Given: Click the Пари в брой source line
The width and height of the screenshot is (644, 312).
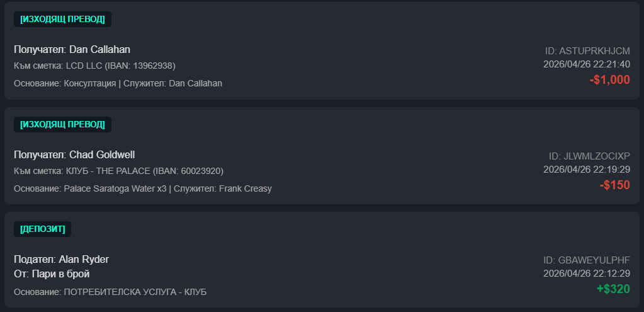Looking at the screenshot, I should point(52,274).
